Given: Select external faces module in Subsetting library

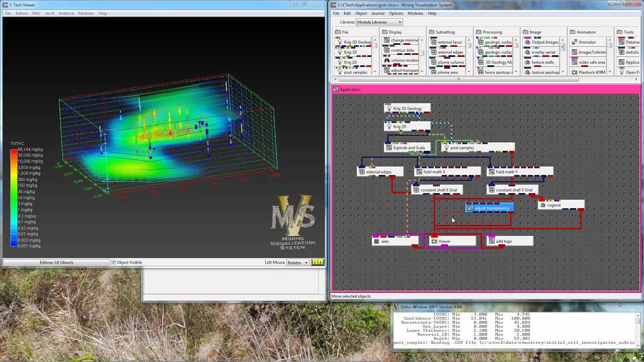Looking at the screenshot, I should 447,42.
